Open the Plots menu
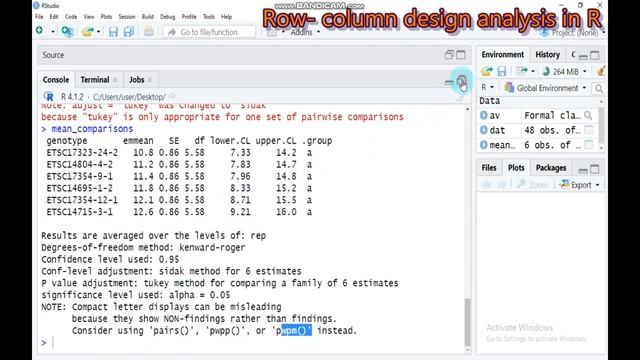The height and width of the screenshot is (360, 640). tap(106, 17)
